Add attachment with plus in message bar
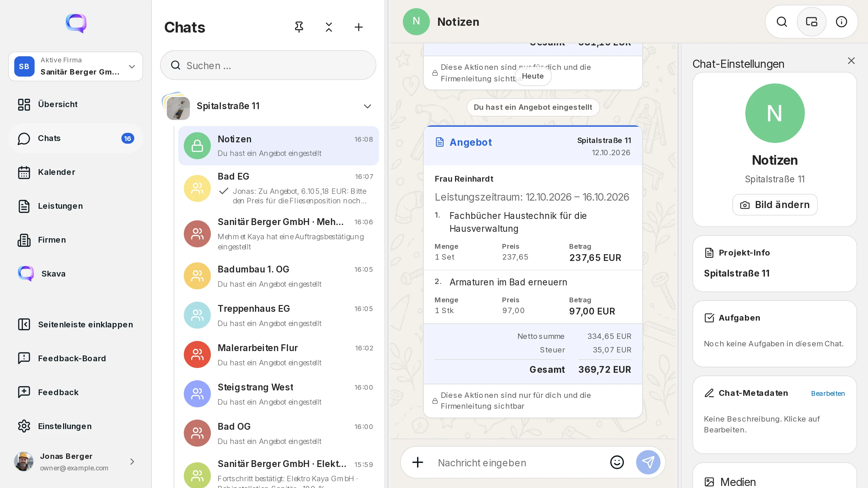868x488 pixels. 418,462
